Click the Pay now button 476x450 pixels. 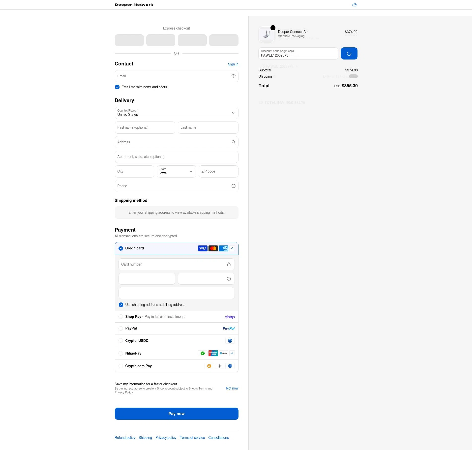177,414
